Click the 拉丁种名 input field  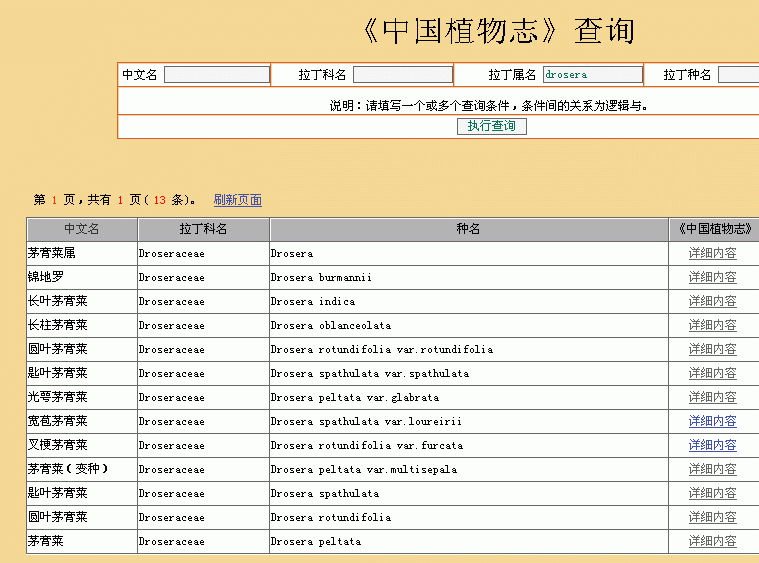pyautogui.click(x=738, y=75)
